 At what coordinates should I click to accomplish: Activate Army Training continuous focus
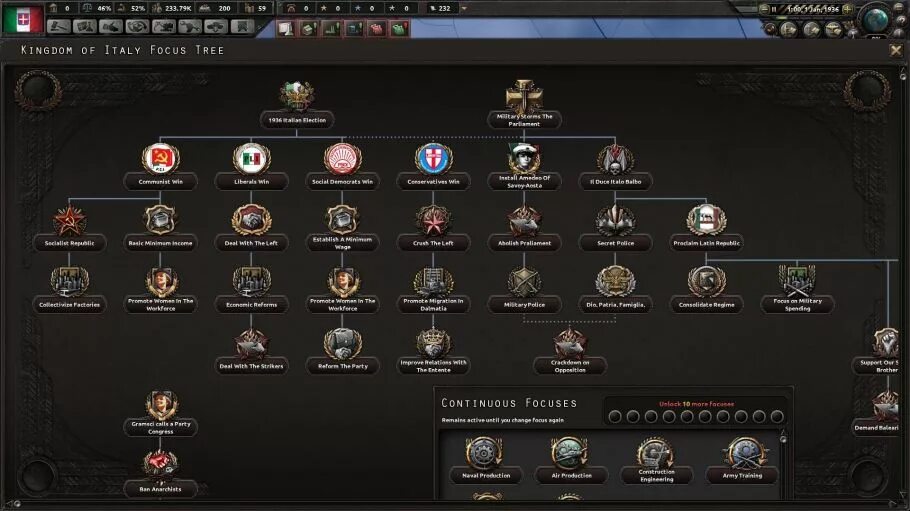click(742, 460)
